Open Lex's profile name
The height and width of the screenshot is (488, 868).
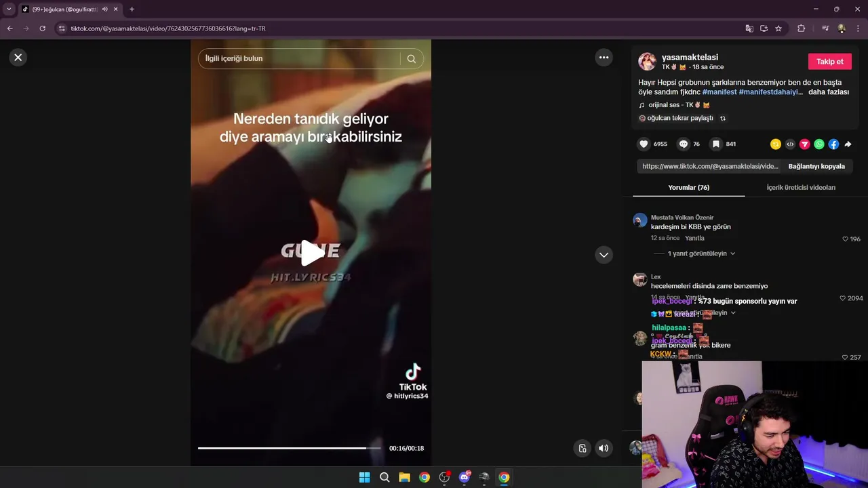[656, 277]
